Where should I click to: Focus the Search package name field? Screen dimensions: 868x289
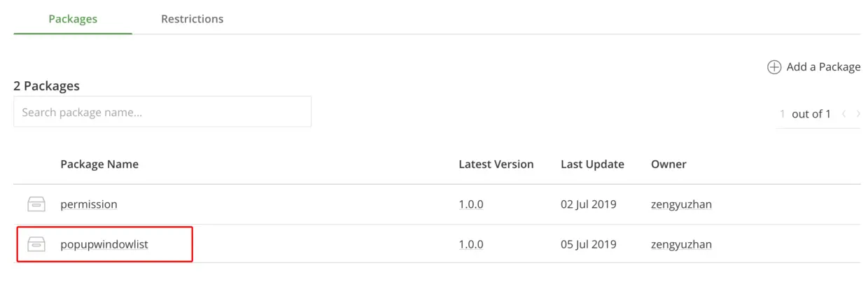pos(162,112)
